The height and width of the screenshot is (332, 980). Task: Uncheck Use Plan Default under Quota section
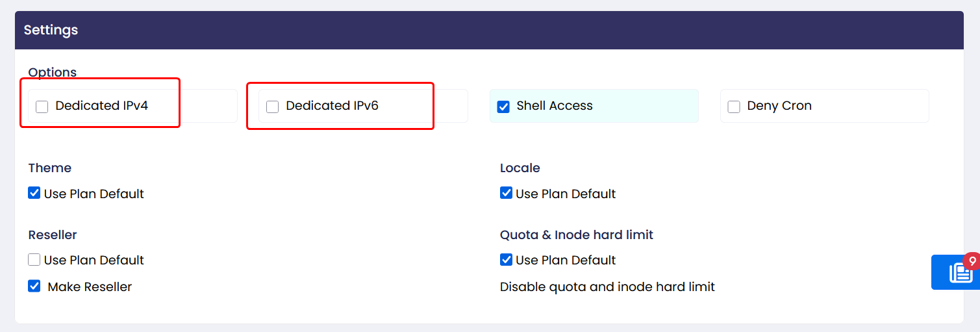(x=507, y=260)
